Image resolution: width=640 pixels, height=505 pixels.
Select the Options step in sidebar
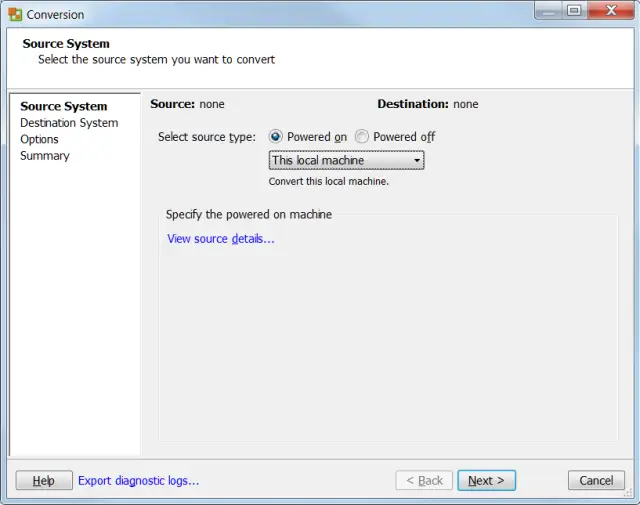(40, 139)
